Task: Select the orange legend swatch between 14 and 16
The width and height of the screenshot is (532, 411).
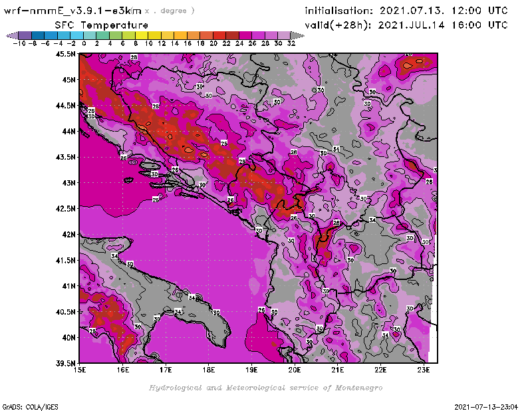Action: 180,35
